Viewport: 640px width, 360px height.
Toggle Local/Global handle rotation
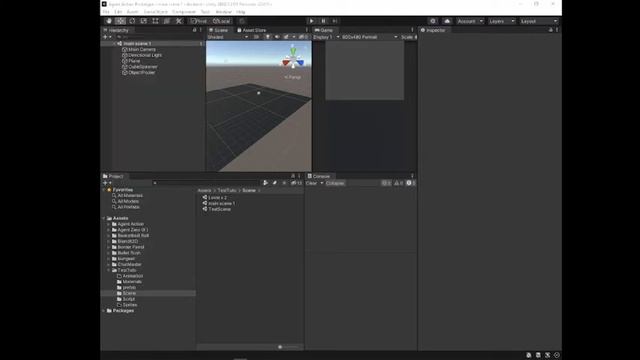coord(222,21)
